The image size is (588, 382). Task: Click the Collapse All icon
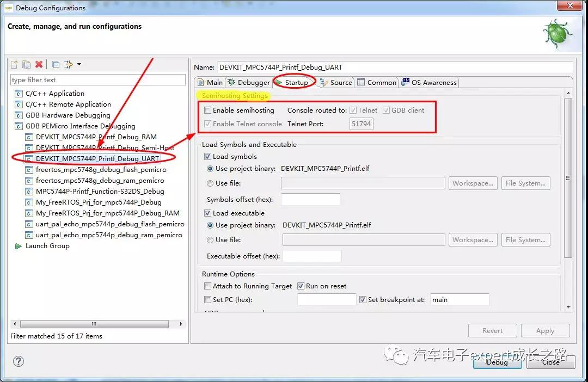(x=56, y=64)
